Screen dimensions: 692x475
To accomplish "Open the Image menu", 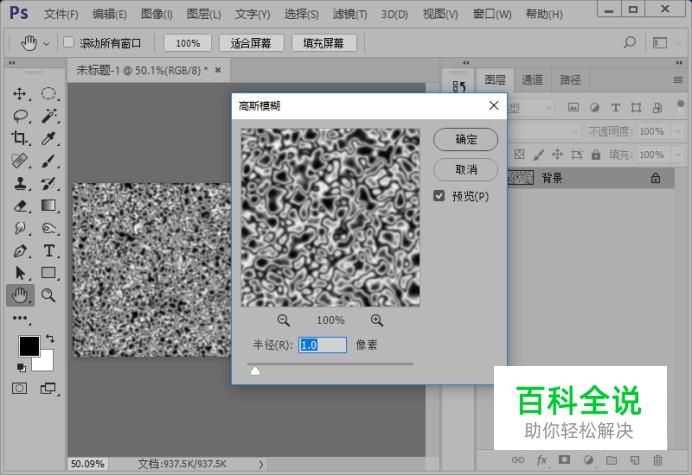I will (x=157, y=14).
